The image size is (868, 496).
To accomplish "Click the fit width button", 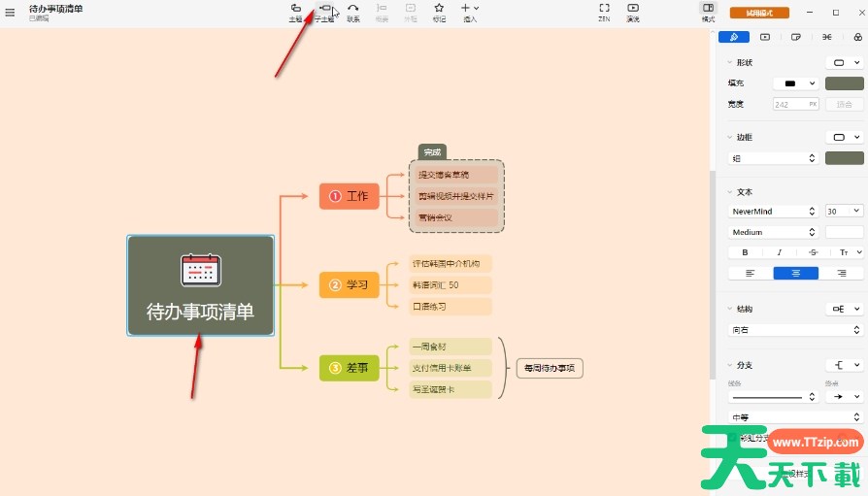I will click(844, 104).
